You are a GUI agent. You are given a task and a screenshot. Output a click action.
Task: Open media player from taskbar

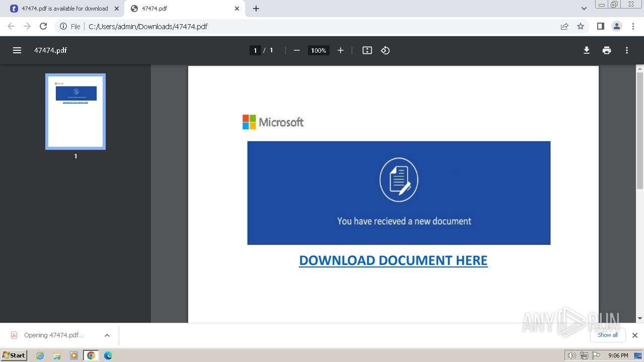pos(74,355)
